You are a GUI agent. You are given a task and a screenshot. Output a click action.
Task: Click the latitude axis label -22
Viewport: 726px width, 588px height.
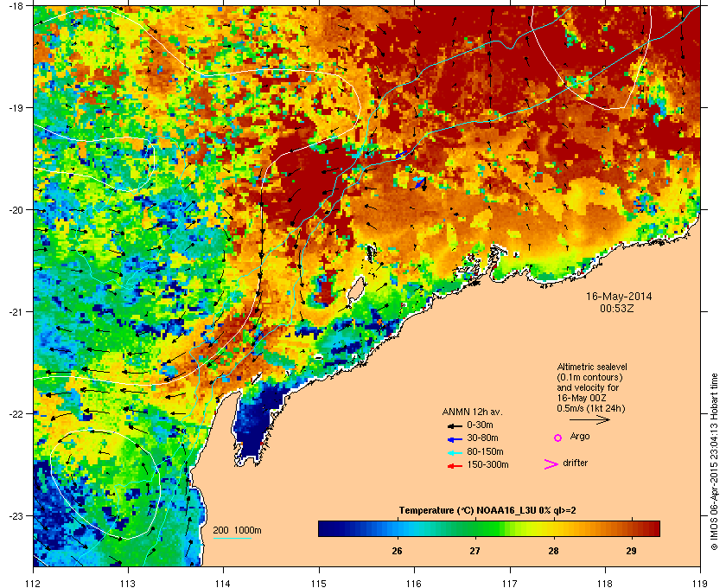point(16,413)
